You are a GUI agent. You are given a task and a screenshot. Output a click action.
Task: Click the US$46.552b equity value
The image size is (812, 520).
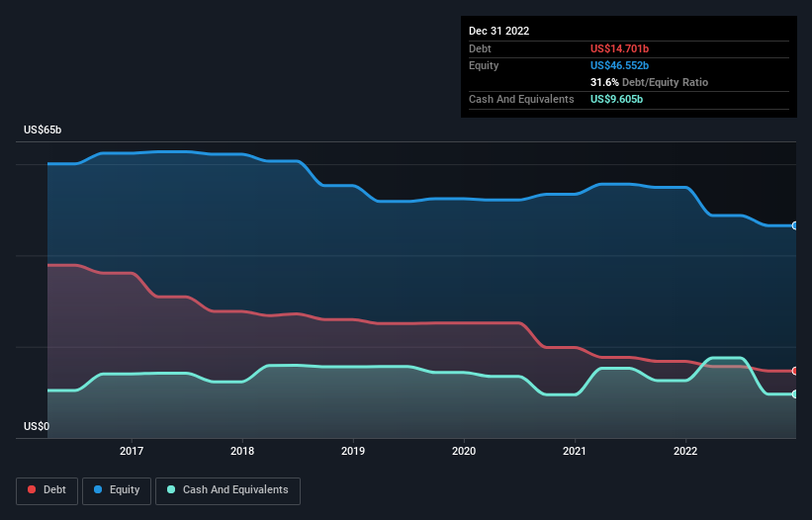619,65
